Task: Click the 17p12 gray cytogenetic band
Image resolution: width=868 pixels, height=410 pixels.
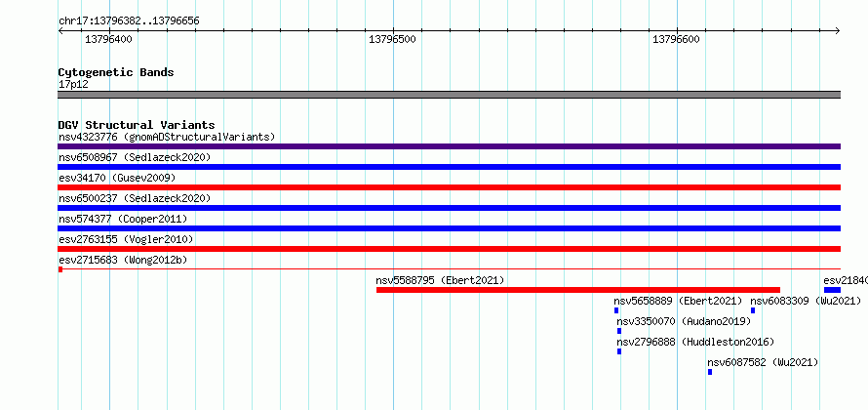Action: (449, 95)
